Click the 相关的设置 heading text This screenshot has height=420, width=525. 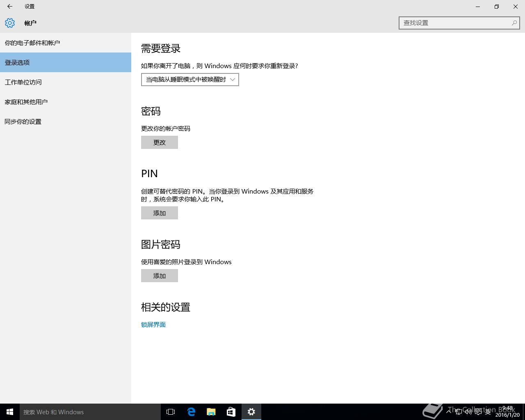click(166, 307)
